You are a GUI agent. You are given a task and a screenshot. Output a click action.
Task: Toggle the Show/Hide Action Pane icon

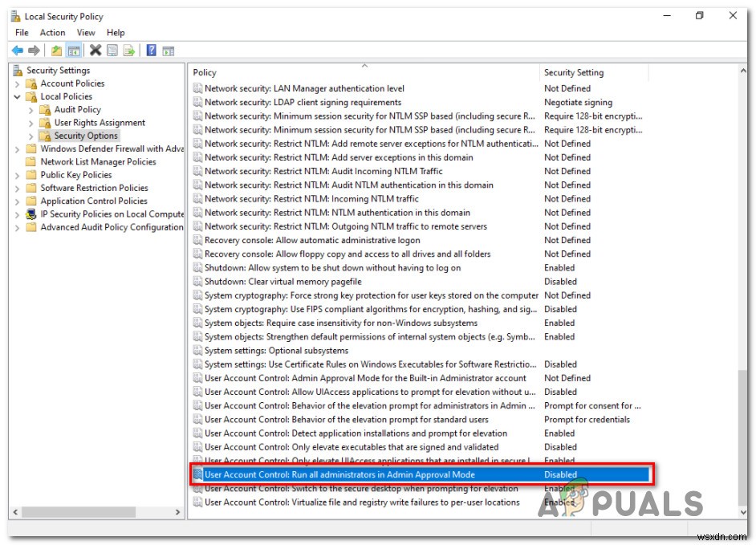tap(169, 51)
